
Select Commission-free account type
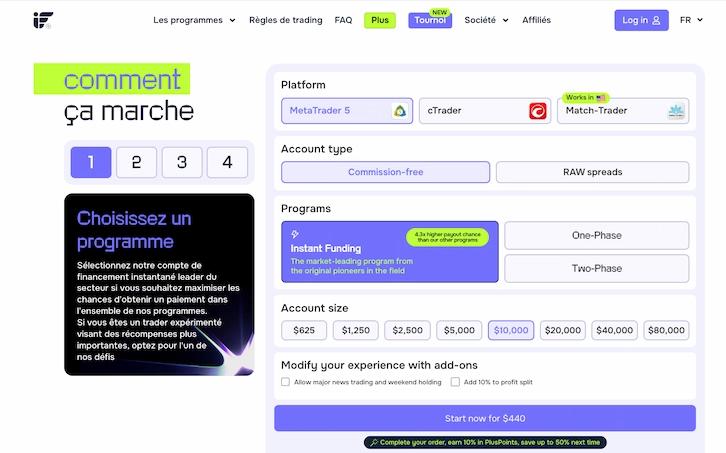point(385,172)
